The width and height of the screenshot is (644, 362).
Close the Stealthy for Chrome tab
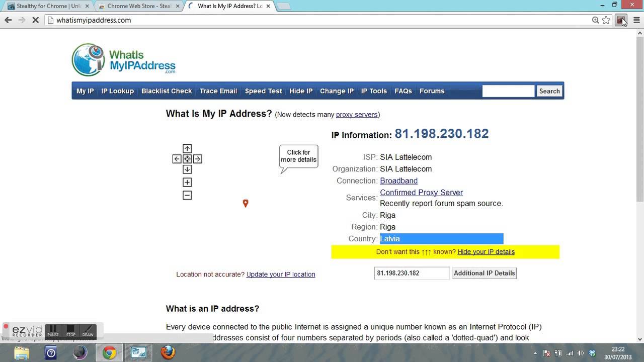coord(88,6)
